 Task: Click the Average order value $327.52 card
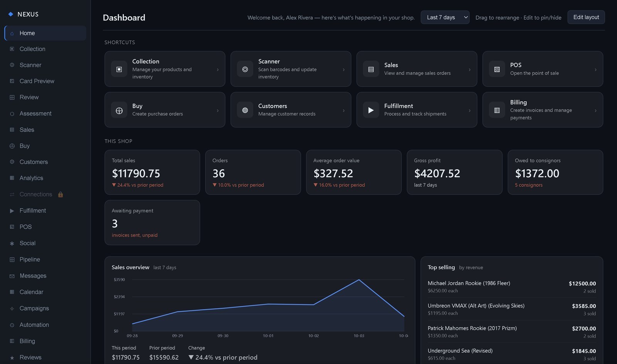[x=354, y=172]
